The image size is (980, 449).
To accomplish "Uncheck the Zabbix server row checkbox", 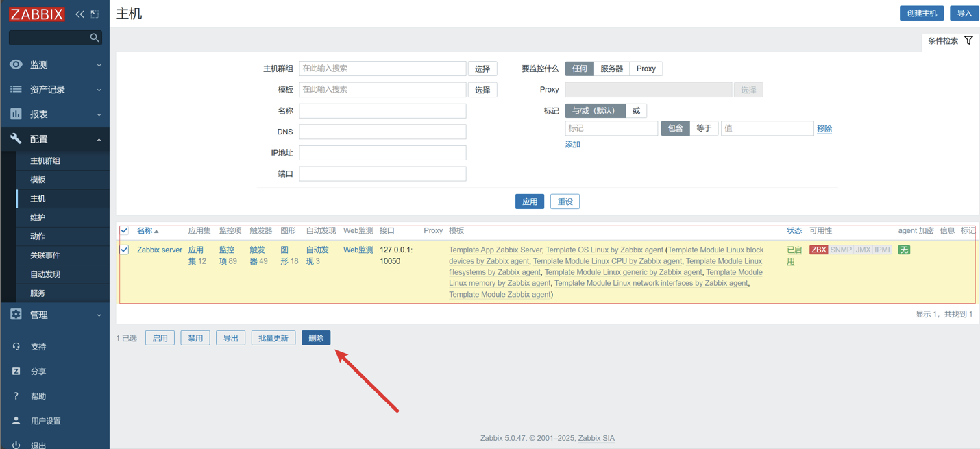I will (x=124, y=250).
